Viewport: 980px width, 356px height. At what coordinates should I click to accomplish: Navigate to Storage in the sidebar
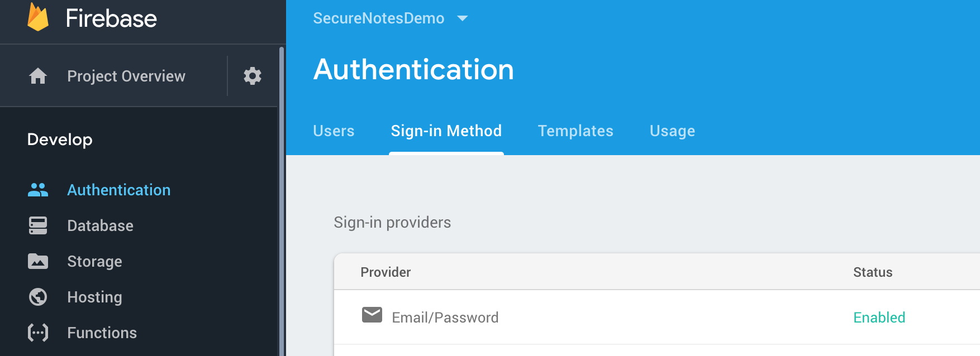click(94, 261)
